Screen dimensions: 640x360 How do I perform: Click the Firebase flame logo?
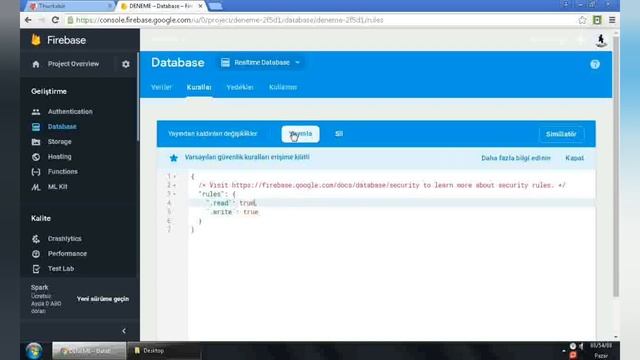pos(36,40)
